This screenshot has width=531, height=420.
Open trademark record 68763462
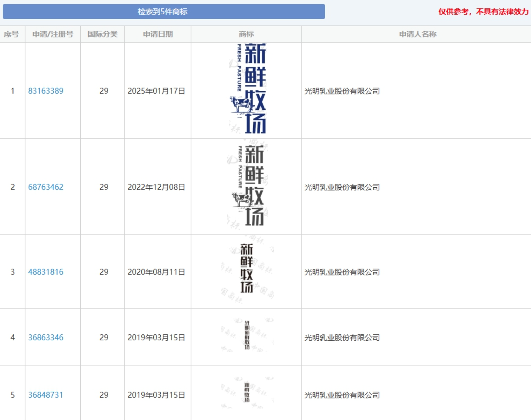45,187
